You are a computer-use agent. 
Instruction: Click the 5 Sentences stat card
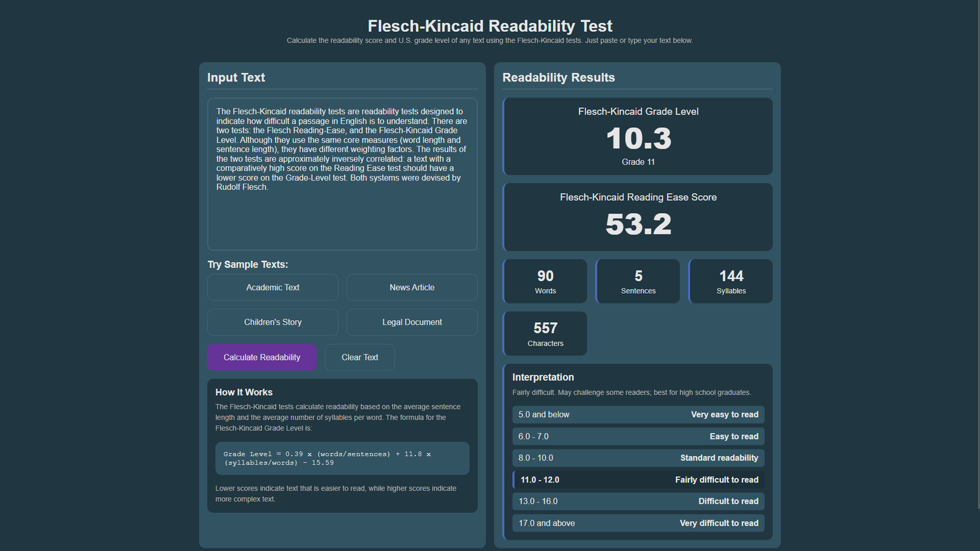638,282
